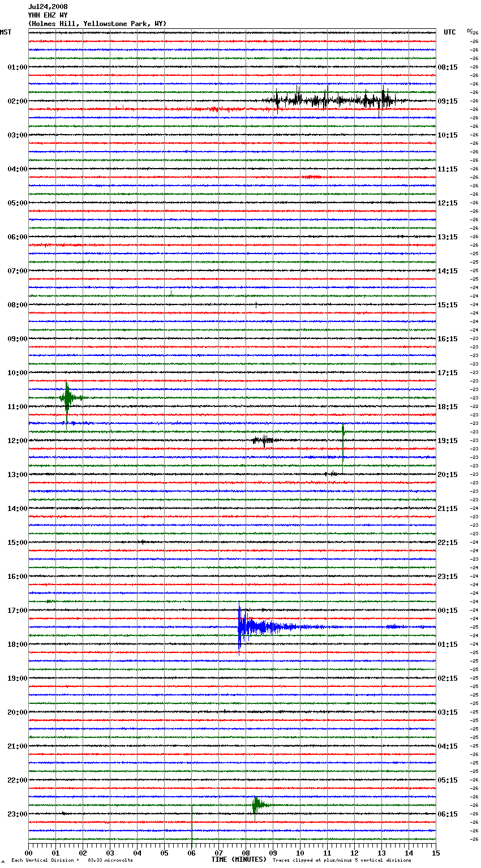Image resolution: width=481 pixels, height=868 pixels.
Task: Click minute 08 on the bottom axis
Action: (x=246, y=853)
